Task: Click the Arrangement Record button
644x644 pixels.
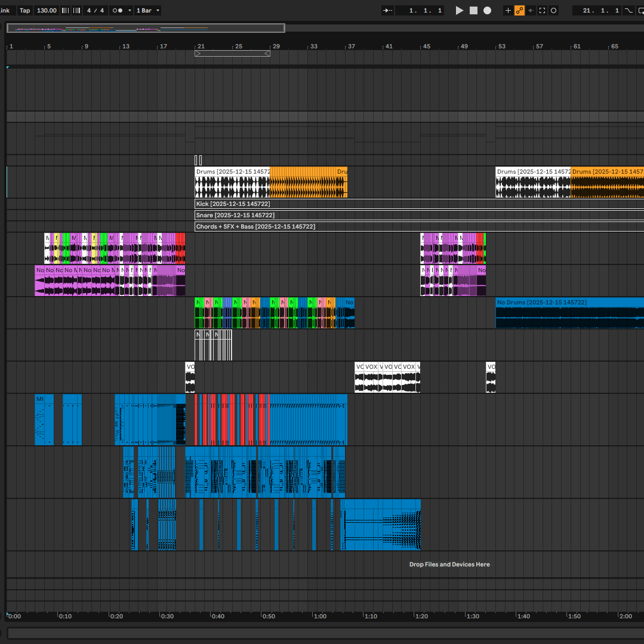Action: [487, 11]
